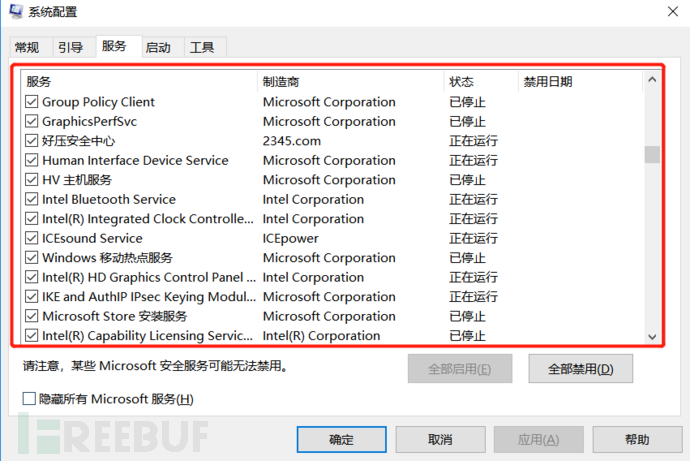Click 已停止 status of Microsoft Store 安装服务
The image size is (690, 461).
click(467, 316)
